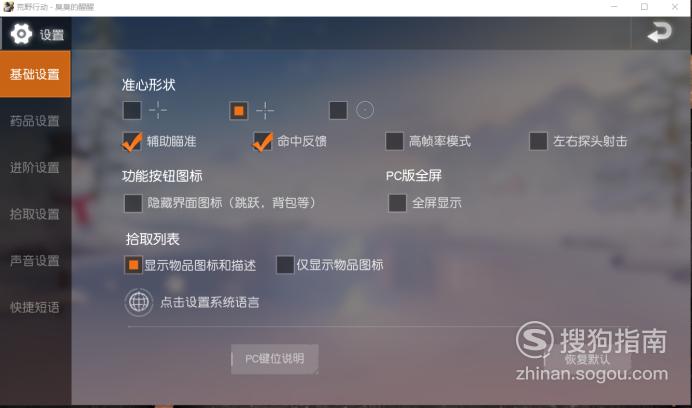Click the settings gear icon

click(21, 34)
